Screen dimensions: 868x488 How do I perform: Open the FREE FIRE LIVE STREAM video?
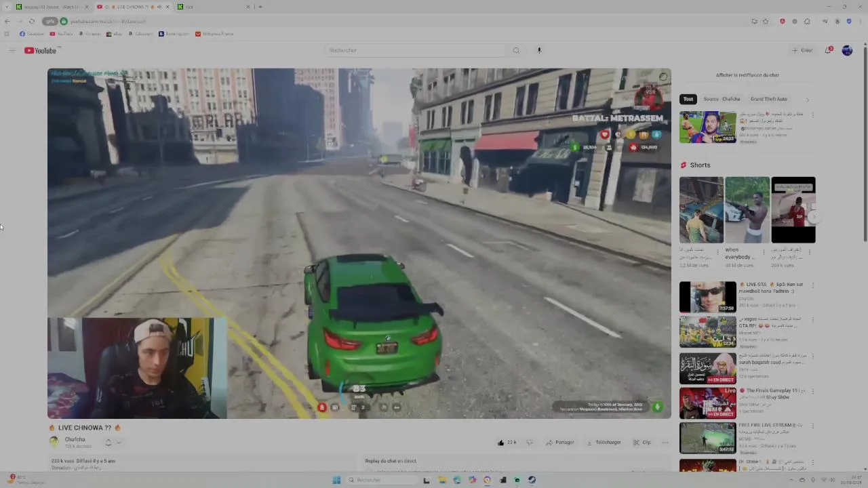tap(707, 438)
